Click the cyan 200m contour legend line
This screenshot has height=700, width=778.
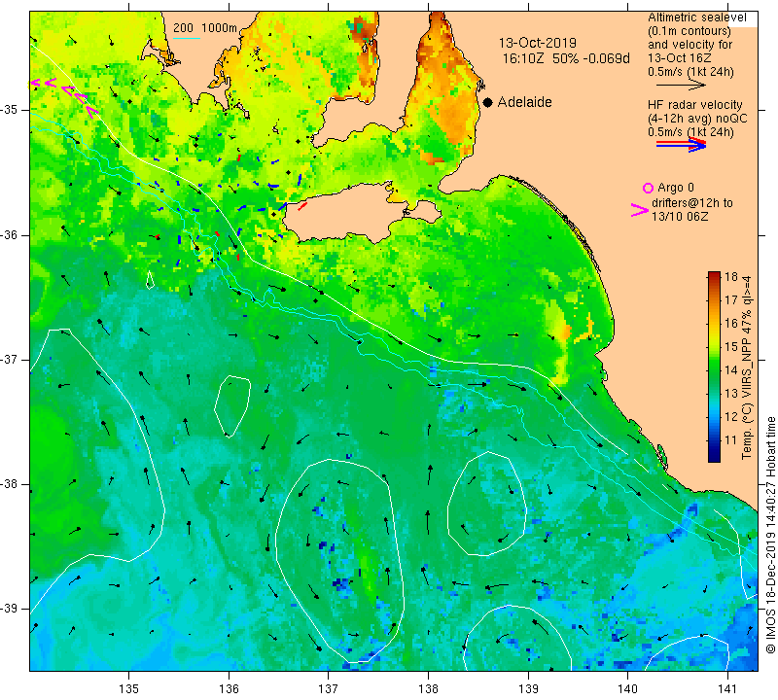pyautogui.click(x=187, y=38)
